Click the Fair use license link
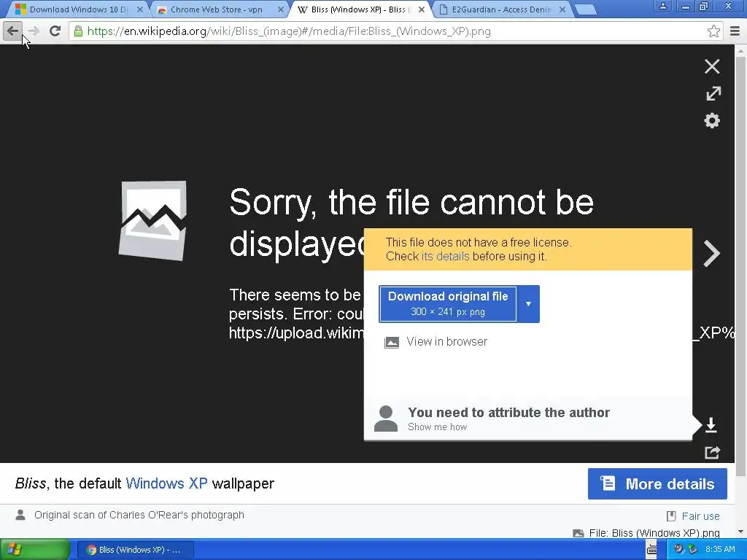This screenshot has height=560, width=747. tap(701, 516)
